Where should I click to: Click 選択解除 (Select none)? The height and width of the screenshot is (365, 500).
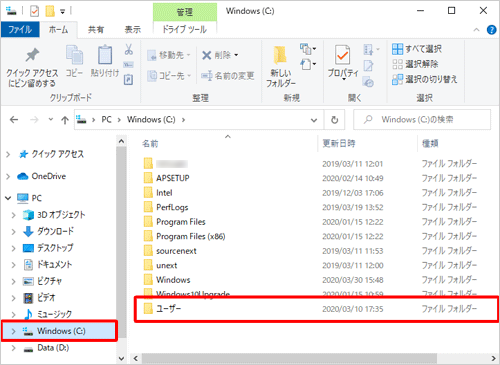point(415,64)
